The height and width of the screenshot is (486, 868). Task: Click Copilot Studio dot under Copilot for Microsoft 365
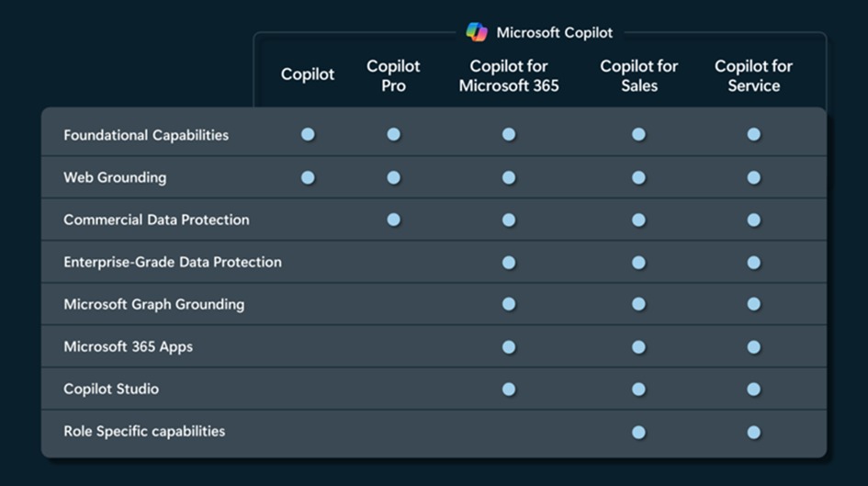click(x=509, y=390)
